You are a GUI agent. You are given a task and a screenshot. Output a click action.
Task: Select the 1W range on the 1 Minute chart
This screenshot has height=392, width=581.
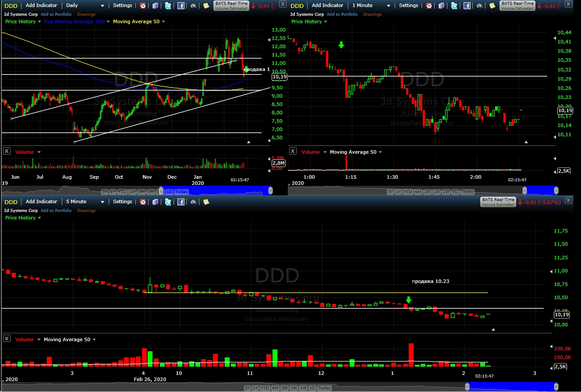click(446, 192)
